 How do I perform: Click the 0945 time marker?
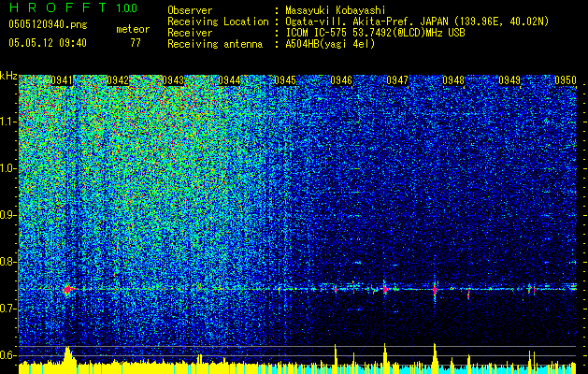pyautogui.click(x=285, y=80)
